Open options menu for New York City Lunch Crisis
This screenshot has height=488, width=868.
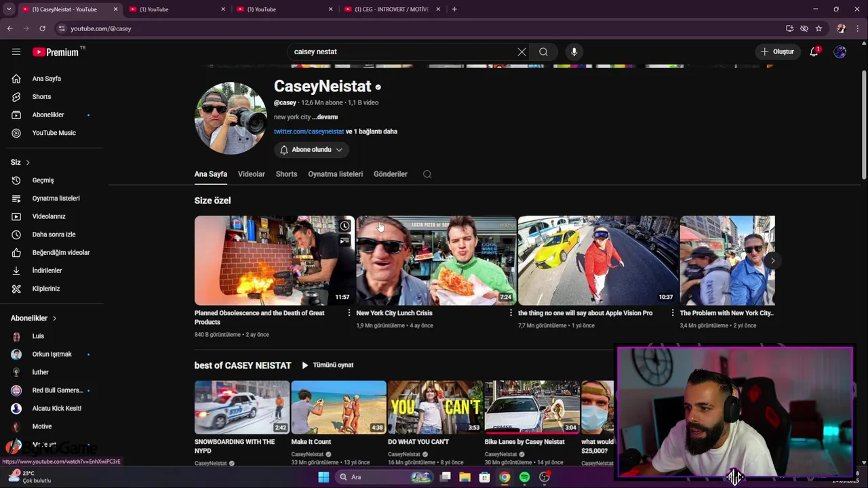[x=511, y=313]
